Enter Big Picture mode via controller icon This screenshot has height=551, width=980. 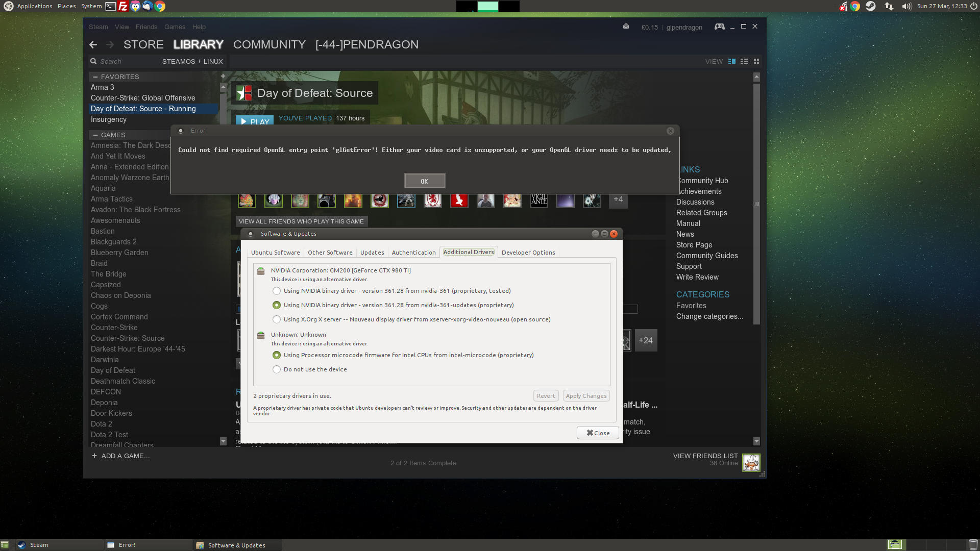coord(719,27)
